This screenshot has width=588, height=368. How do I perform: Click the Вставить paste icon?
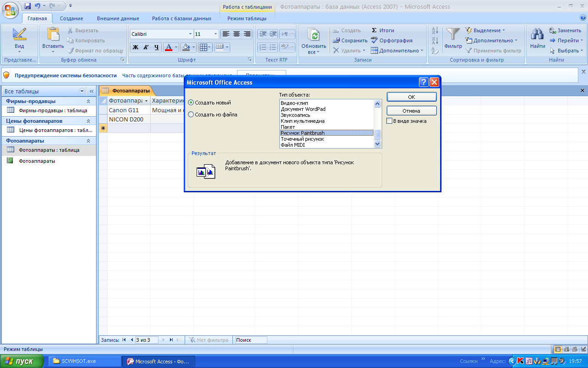pyautogui.click(x=53, y=34)
